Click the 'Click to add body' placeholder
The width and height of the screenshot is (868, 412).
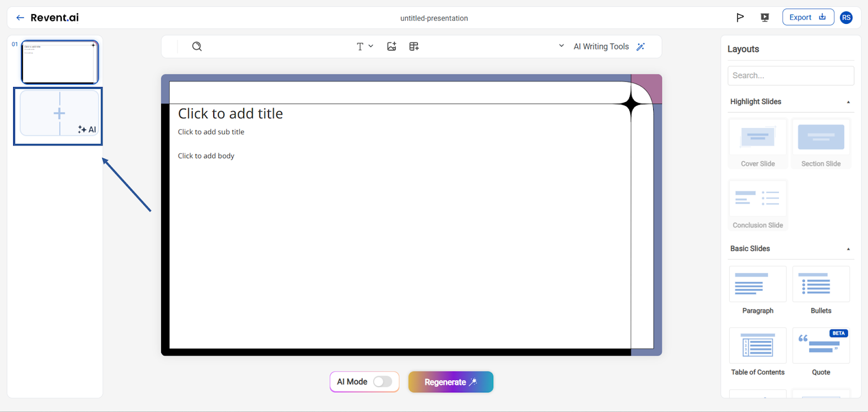pos(206,156)
